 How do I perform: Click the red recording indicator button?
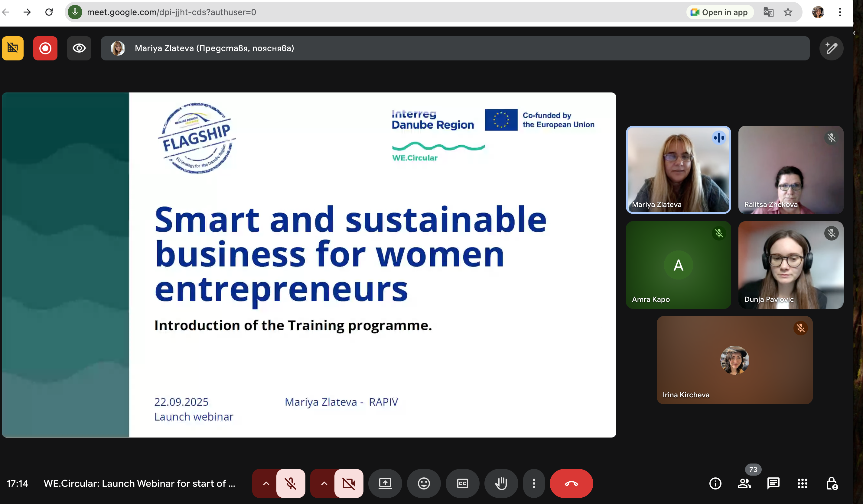point(45,48)
